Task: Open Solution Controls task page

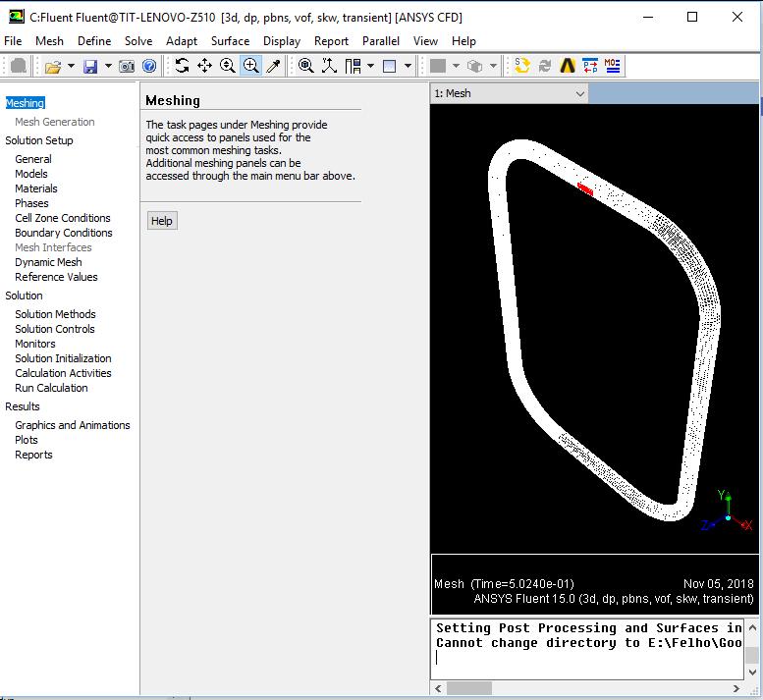Action: [55, 329]
